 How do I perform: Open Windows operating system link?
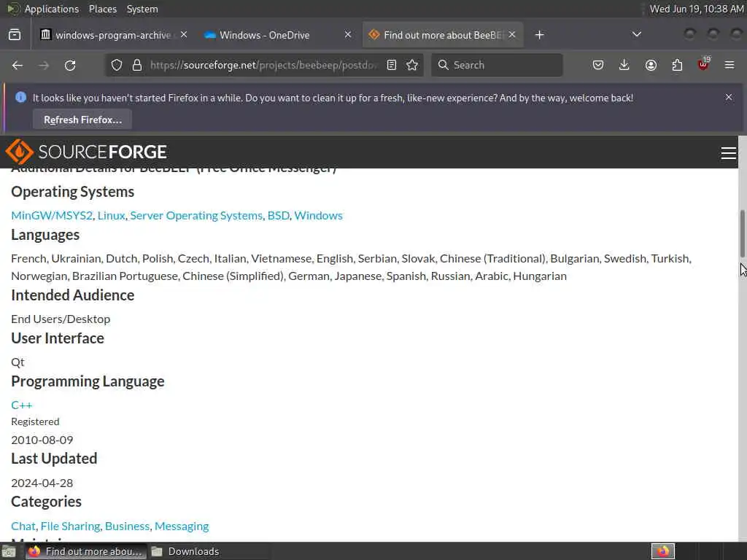pos(318,216)
